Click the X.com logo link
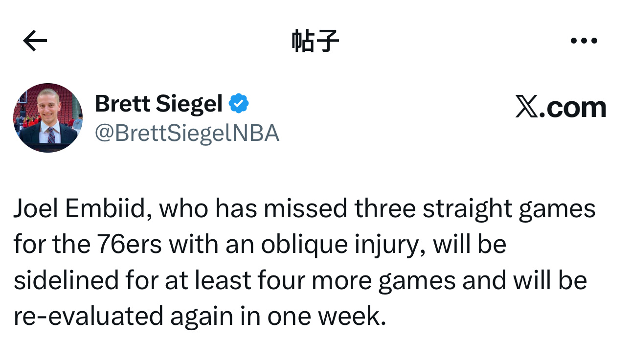 pos(561,107)
